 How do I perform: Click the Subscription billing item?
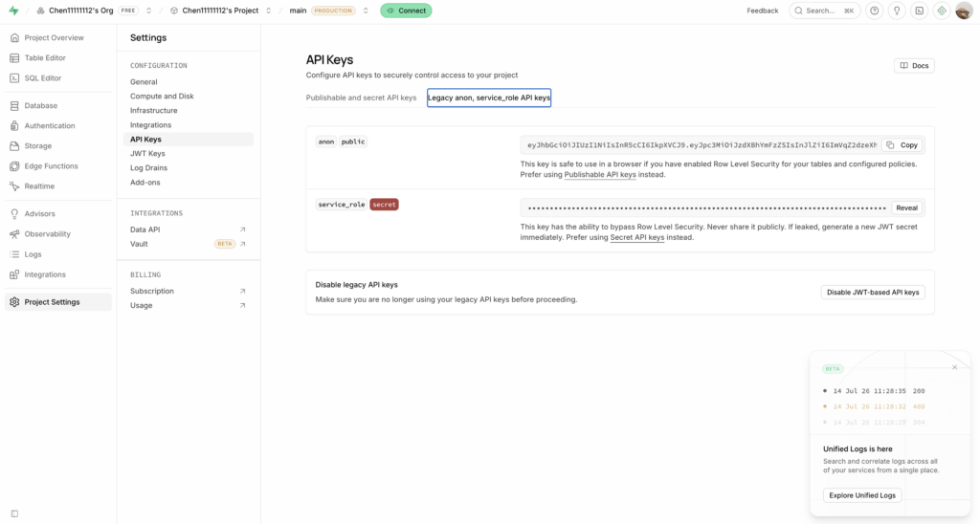[189, 291]
